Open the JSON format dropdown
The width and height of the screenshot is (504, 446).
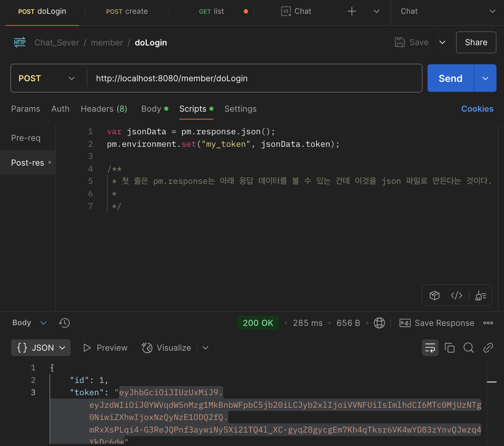pos(41,348)
